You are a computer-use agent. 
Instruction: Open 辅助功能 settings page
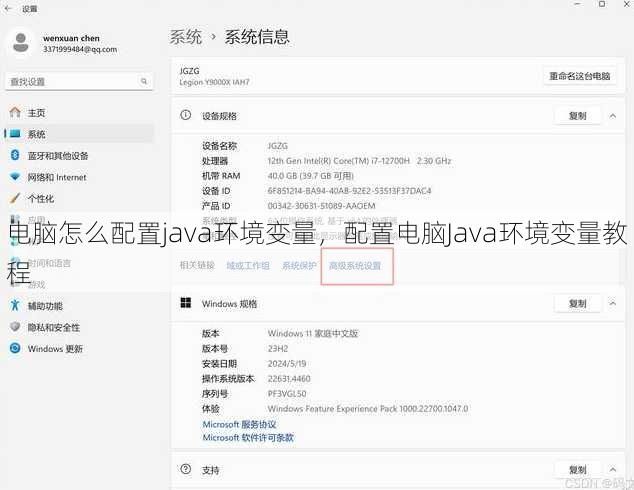(79, 306)
